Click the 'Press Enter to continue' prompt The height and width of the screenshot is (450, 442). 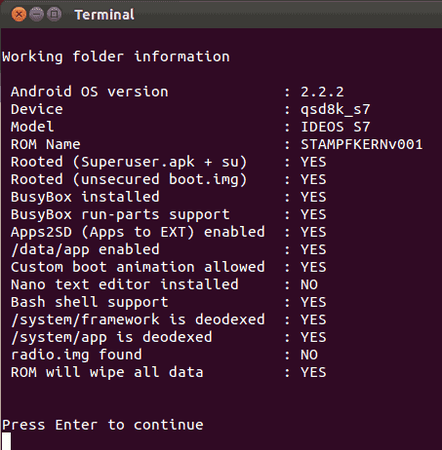(103, 425)
